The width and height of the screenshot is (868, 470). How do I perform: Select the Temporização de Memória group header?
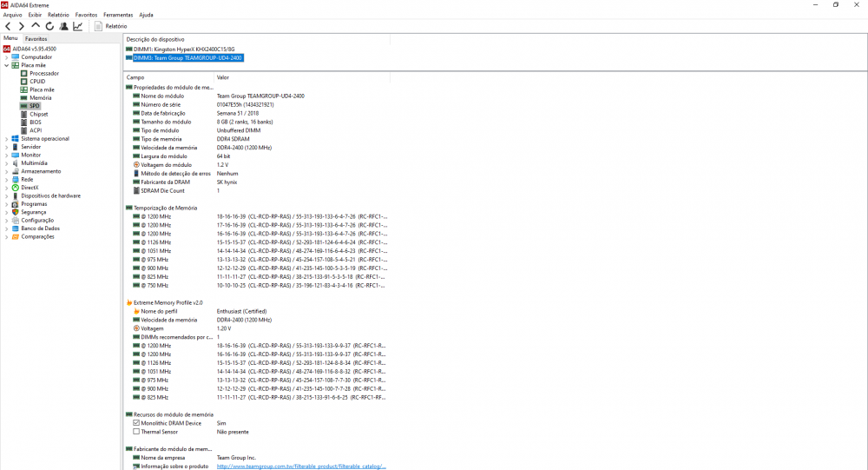tap(165, 208)
